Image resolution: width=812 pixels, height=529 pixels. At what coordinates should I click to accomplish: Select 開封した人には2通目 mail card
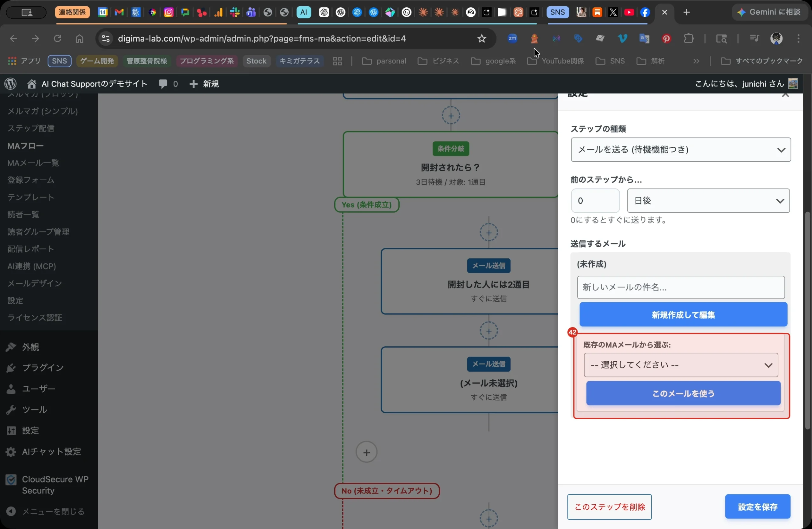(x=469, y=281)
